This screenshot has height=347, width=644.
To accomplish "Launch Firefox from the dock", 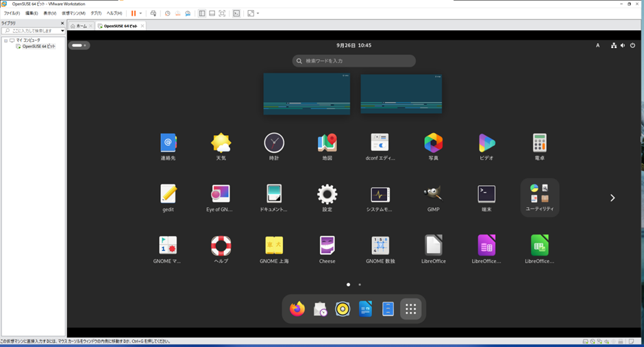I will coord(297,309).
